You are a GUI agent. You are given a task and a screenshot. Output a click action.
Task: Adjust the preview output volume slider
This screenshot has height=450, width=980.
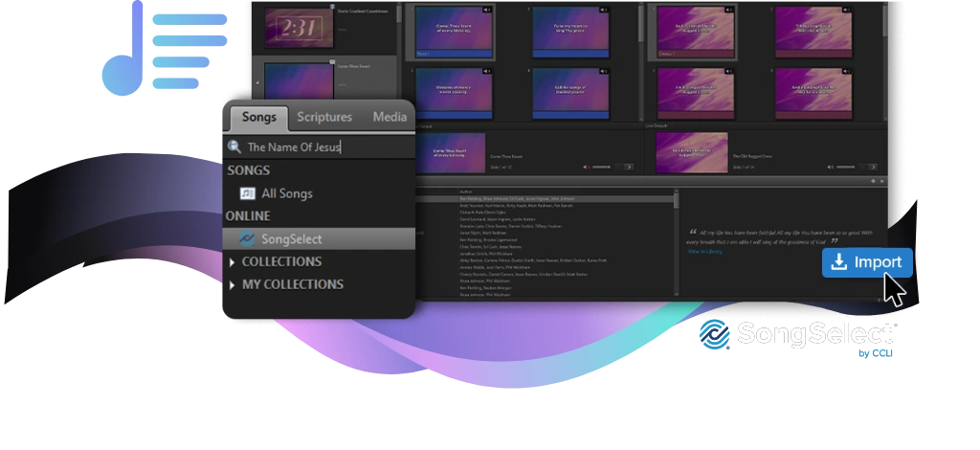coord(601,167)
